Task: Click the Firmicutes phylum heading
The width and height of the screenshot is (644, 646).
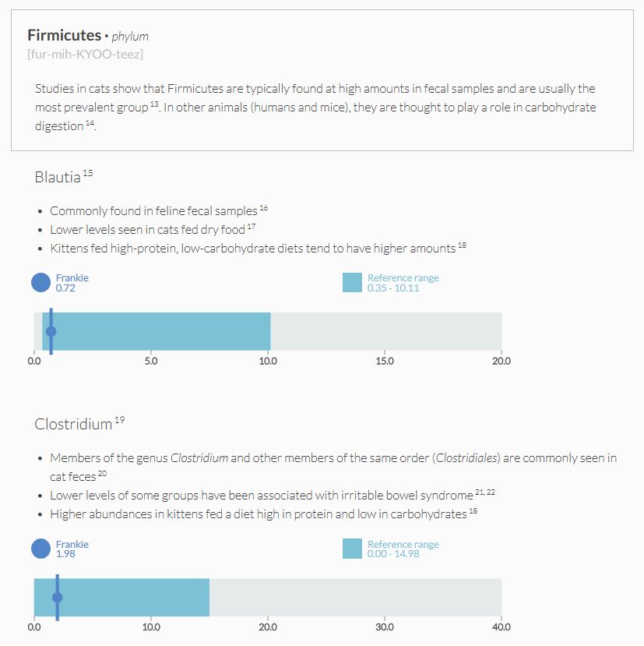Action: point(64,35)
